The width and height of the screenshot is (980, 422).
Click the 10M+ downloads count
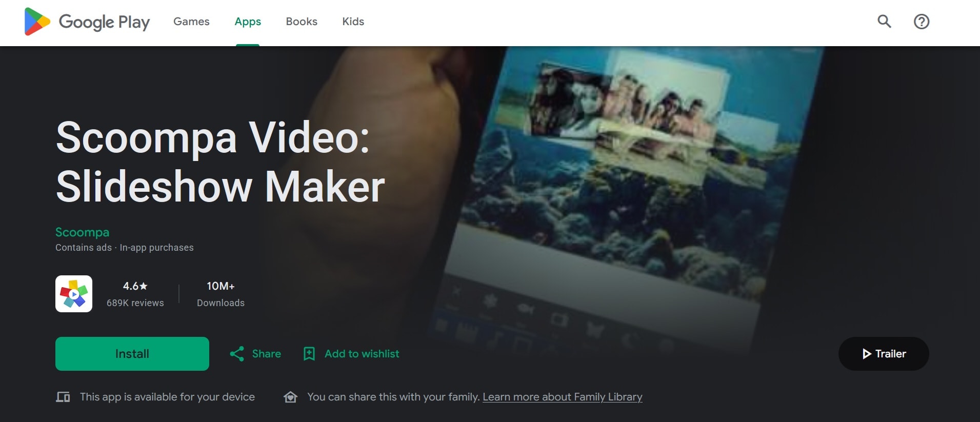coord(221,286)
